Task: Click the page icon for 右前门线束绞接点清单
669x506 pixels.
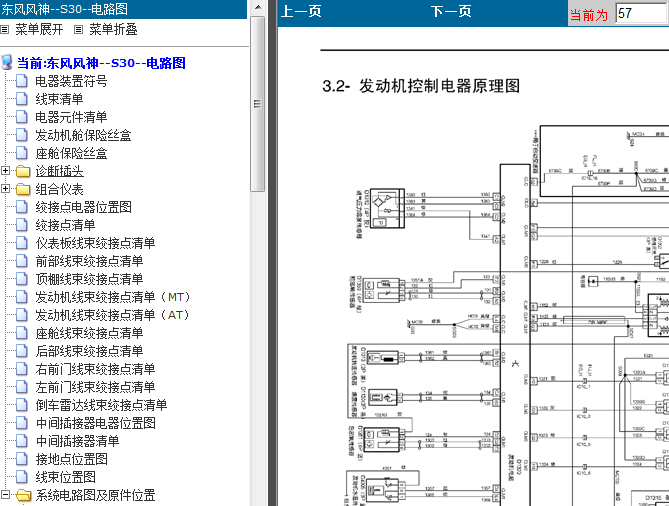Action: (22, 369)
